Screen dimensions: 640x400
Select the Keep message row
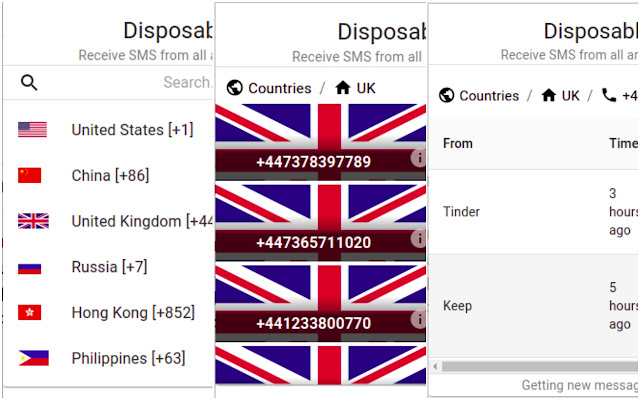(x=520, y=305)
